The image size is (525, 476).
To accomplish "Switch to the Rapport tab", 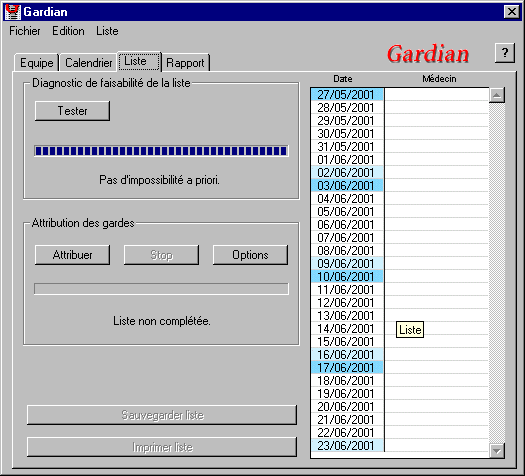I will 185,63.
